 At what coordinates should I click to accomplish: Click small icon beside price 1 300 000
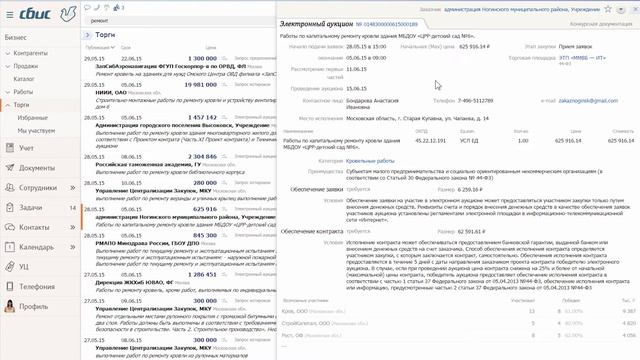[x=224, y=58]
